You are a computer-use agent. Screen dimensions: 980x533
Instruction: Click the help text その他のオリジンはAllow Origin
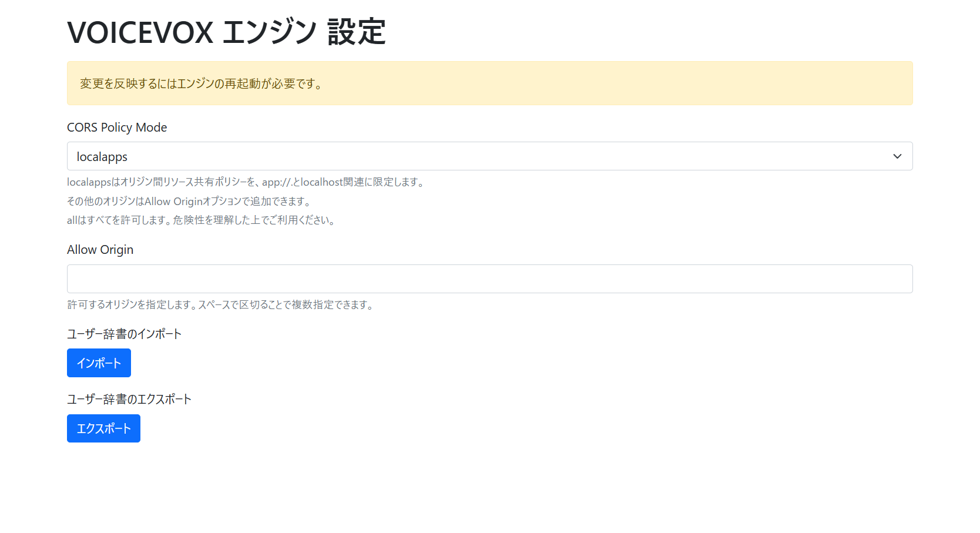click(x=189, y=201)
